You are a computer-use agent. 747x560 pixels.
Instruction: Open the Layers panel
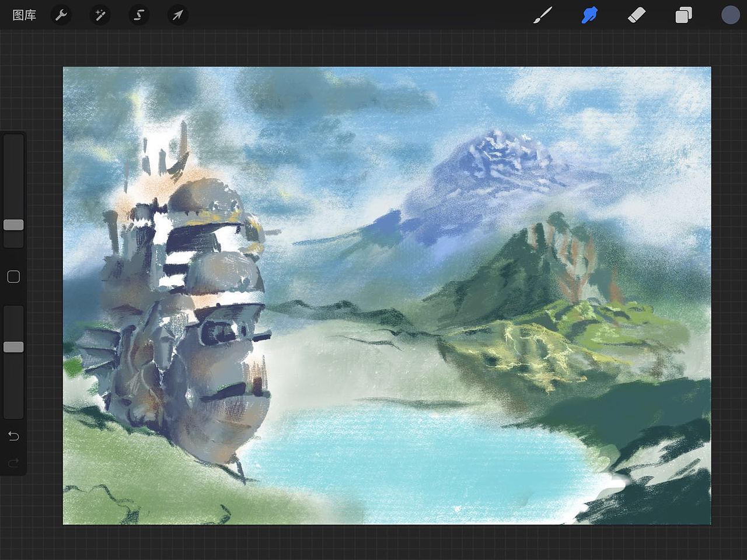[x=683, y=15]
